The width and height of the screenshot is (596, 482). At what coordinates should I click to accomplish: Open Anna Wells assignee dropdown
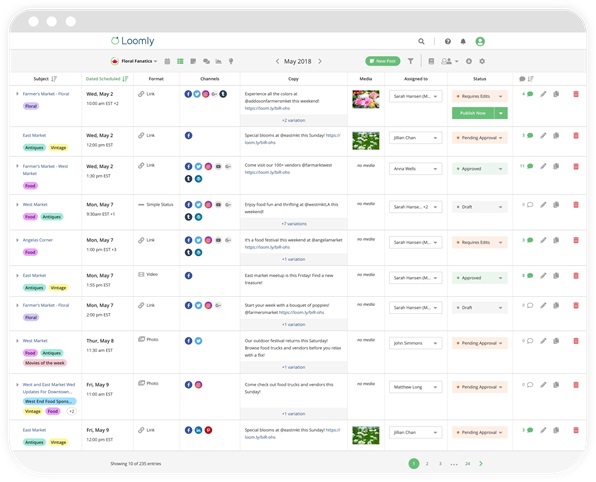[x=415, y=168]
